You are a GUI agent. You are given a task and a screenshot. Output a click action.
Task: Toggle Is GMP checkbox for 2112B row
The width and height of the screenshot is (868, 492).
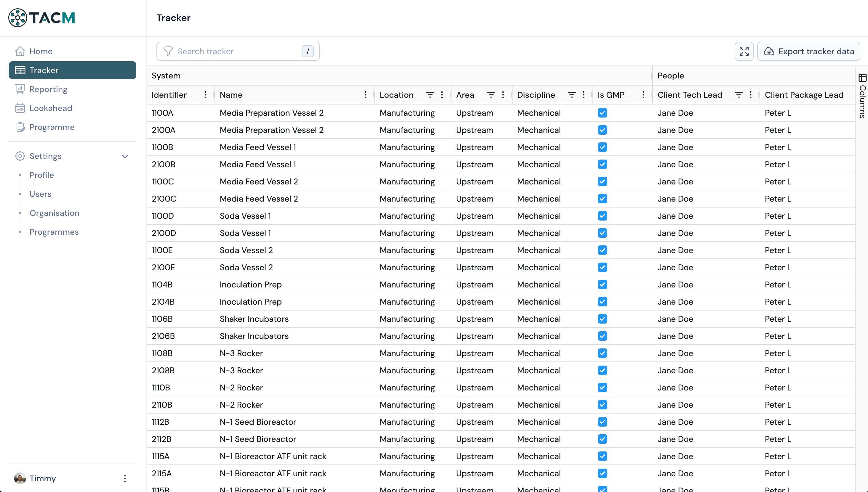[x=602, y=439]
